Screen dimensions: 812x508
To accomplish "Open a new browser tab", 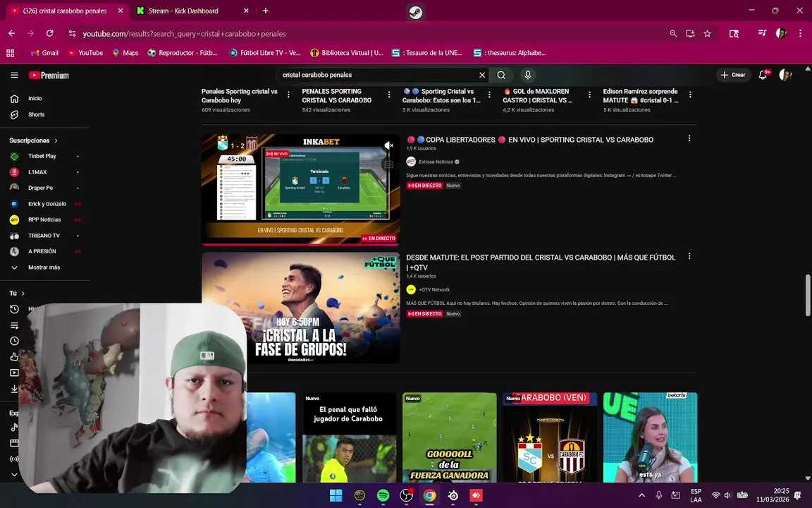I will click(x=266, y=11).
